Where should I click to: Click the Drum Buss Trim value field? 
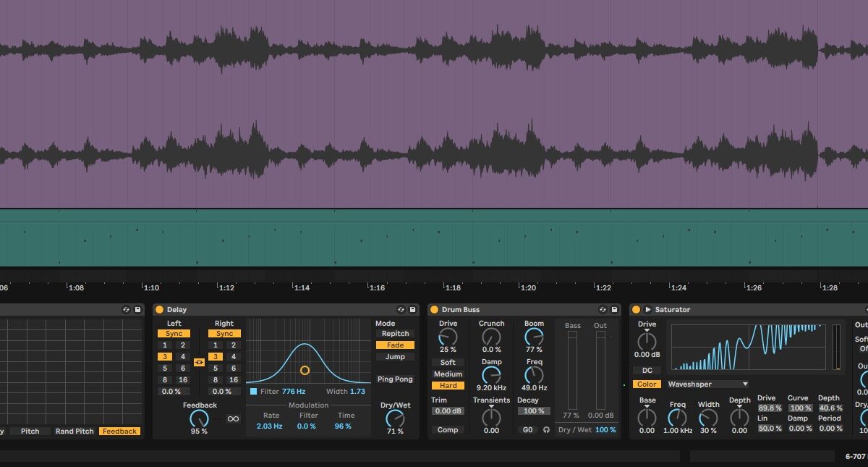point(448,411)
